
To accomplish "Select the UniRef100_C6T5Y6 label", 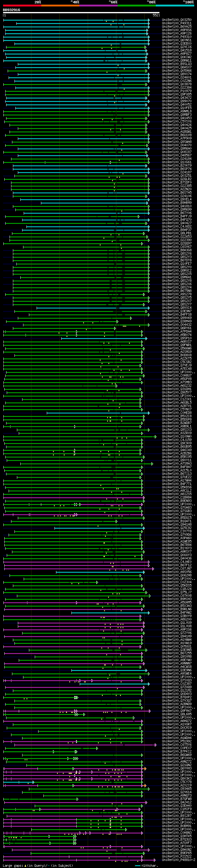I will [177, 745].
